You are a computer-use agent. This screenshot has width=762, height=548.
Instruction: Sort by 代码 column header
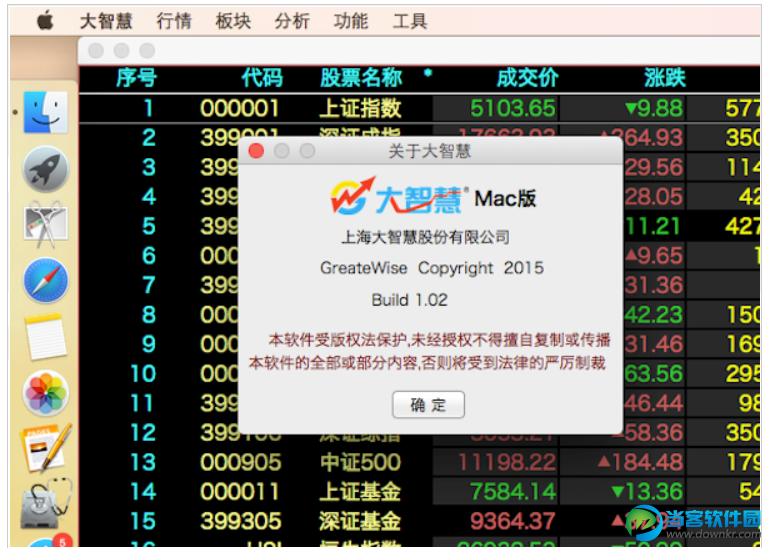tap(262, 78)
